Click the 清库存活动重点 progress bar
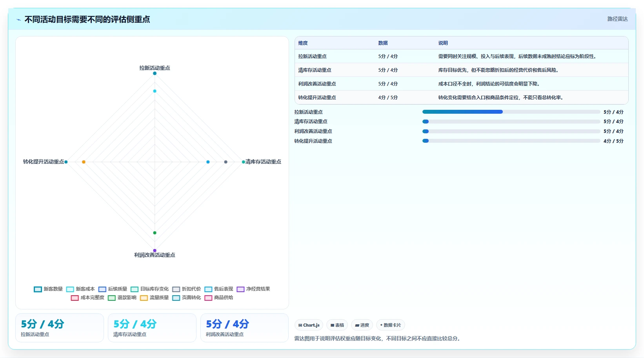 (511, 122)
